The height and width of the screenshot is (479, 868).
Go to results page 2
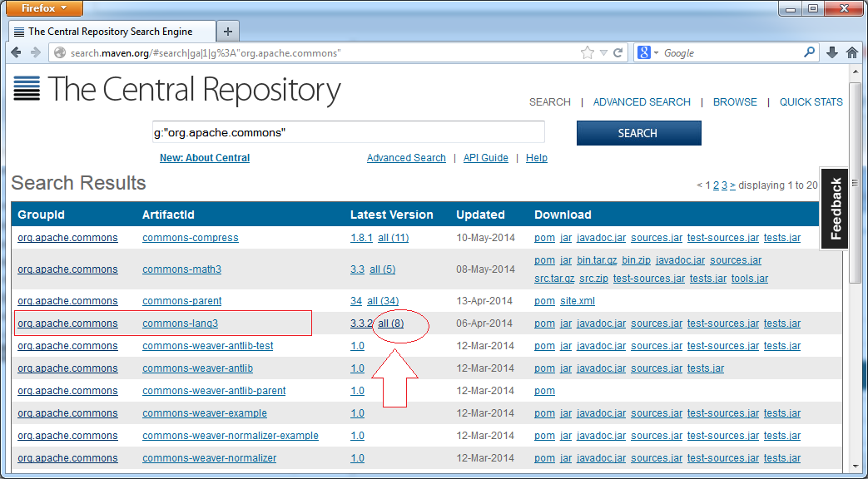point(716,185)
